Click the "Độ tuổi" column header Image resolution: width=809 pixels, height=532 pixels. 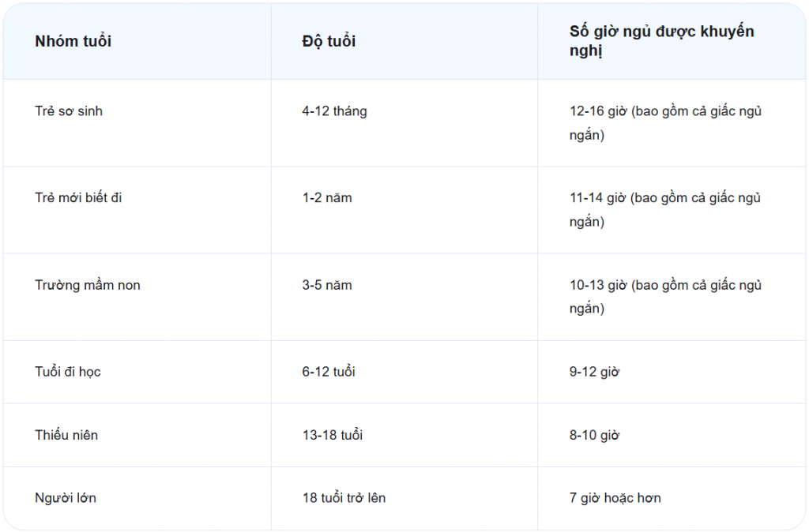tap(329, 41)
